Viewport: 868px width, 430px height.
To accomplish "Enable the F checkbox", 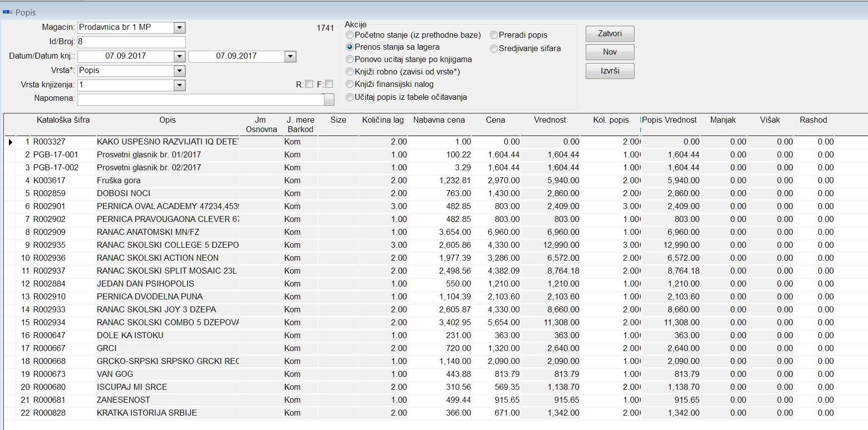I will tap(329, 84).
